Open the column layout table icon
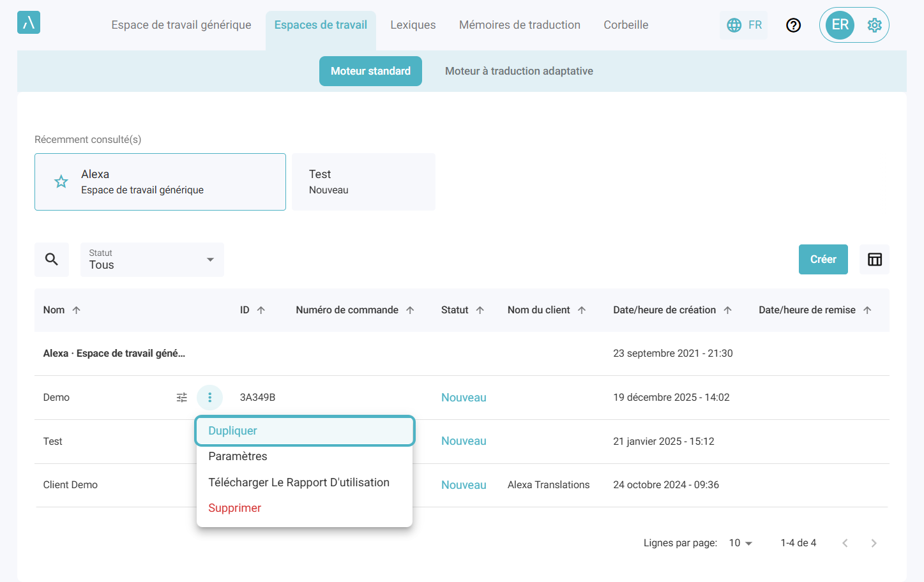The width and height of the screenshot is (924, 582). click(874, 259)
